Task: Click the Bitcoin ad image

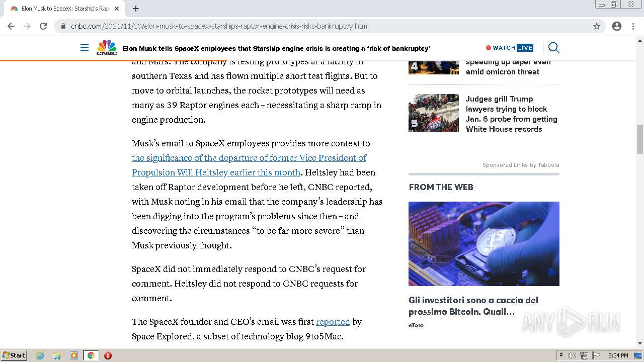Action: pyautogui.click(x=484, y=244)
